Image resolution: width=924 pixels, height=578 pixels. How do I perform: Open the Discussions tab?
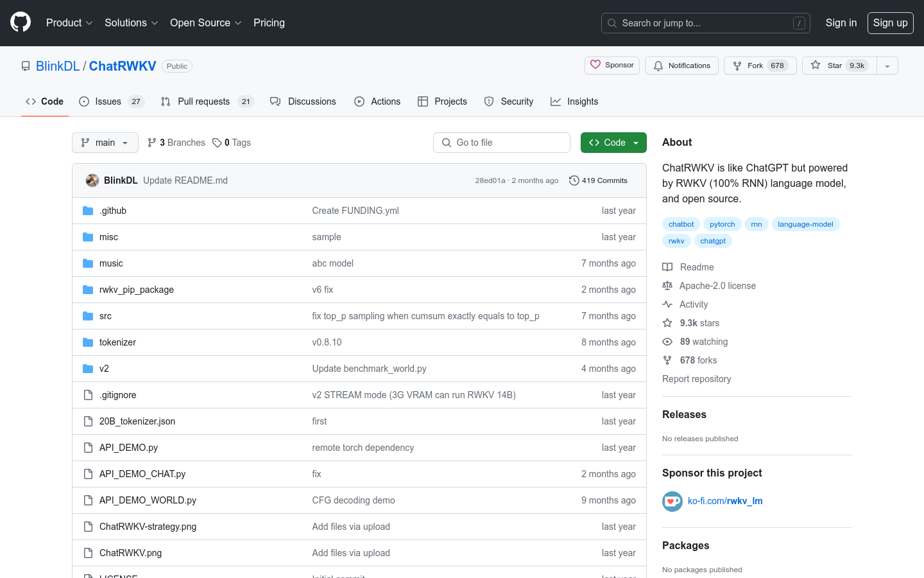(x=303, y=101)
